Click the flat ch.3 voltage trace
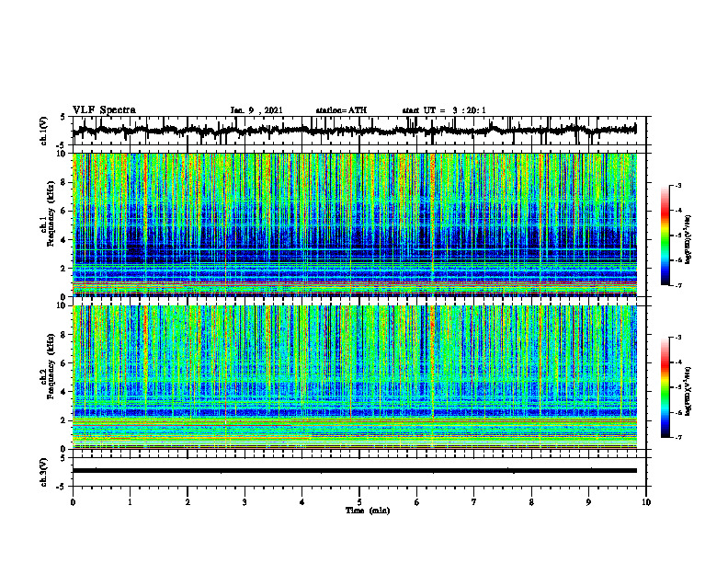Image resolution: width=728 pixels, height=563 pixels. coord(354,471)
